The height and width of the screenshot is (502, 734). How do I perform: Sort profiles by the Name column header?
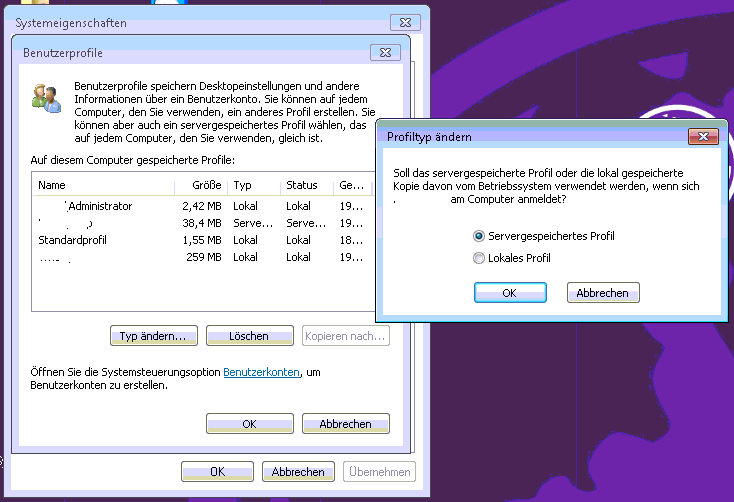click(x=100, y=185)
